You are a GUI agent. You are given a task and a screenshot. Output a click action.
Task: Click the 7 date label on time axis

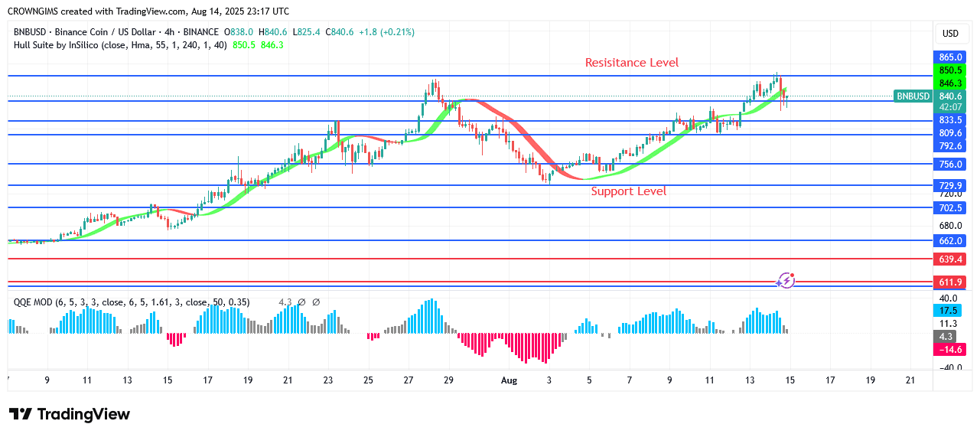click(x=629, y=380)
